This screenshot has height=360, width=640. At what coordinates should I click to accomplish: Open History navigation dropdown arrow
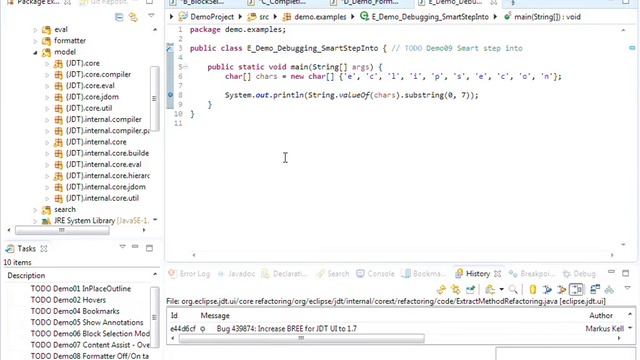coord(502,290)
